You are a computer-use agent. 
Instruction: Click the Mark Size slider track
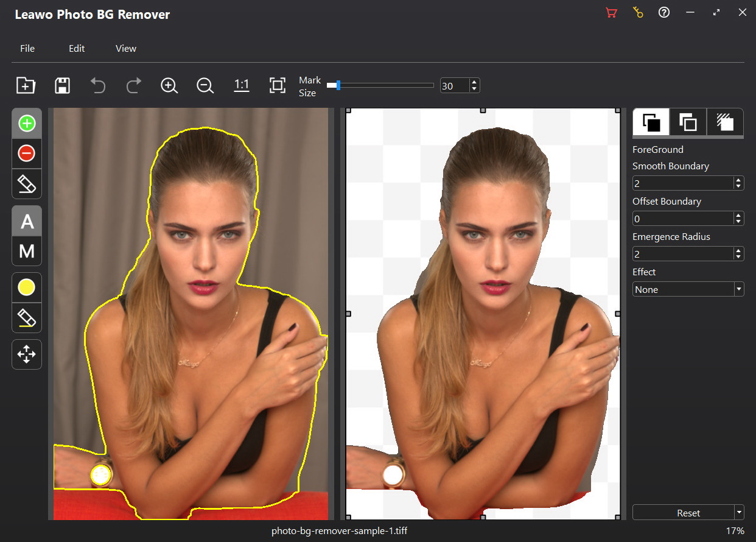(383, 86)
